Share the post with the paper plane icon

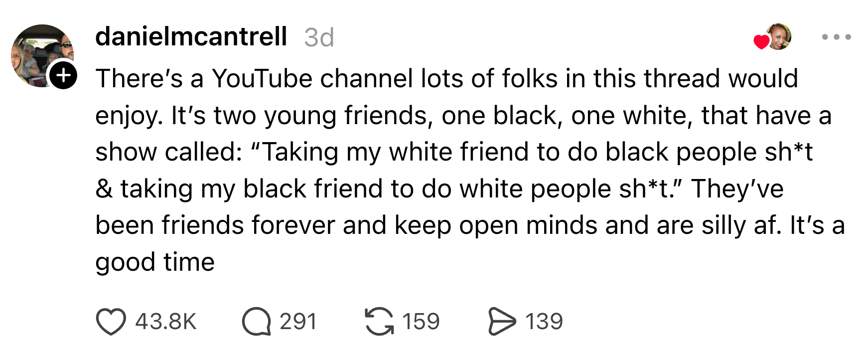click(x=502, y=322)
